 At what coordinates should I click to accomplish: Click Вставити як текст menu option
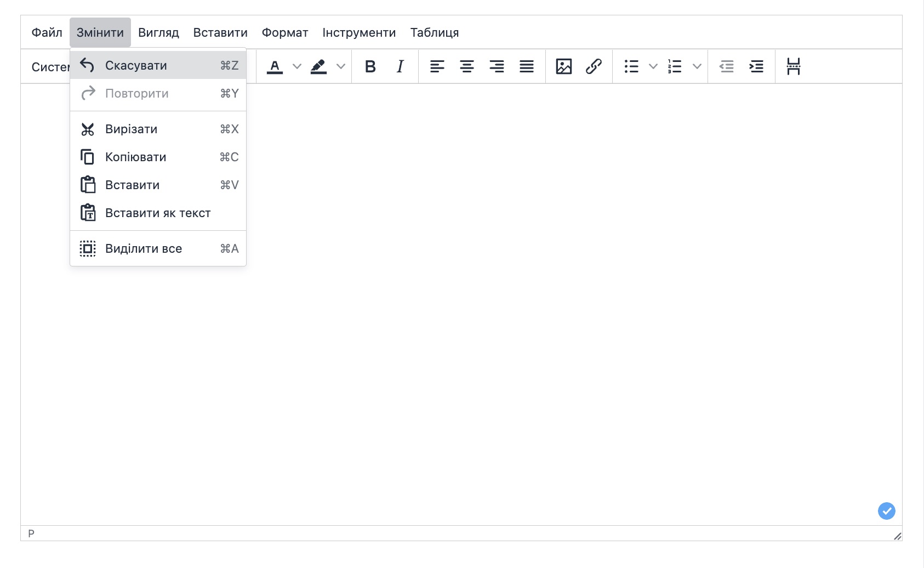[158, 213]
